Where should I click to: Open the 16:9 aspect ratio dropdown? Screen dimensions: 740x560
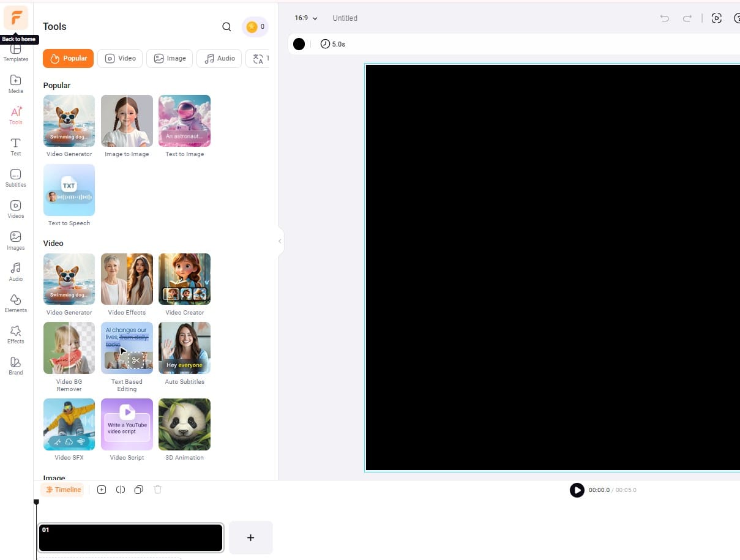[x=306, y=18]
